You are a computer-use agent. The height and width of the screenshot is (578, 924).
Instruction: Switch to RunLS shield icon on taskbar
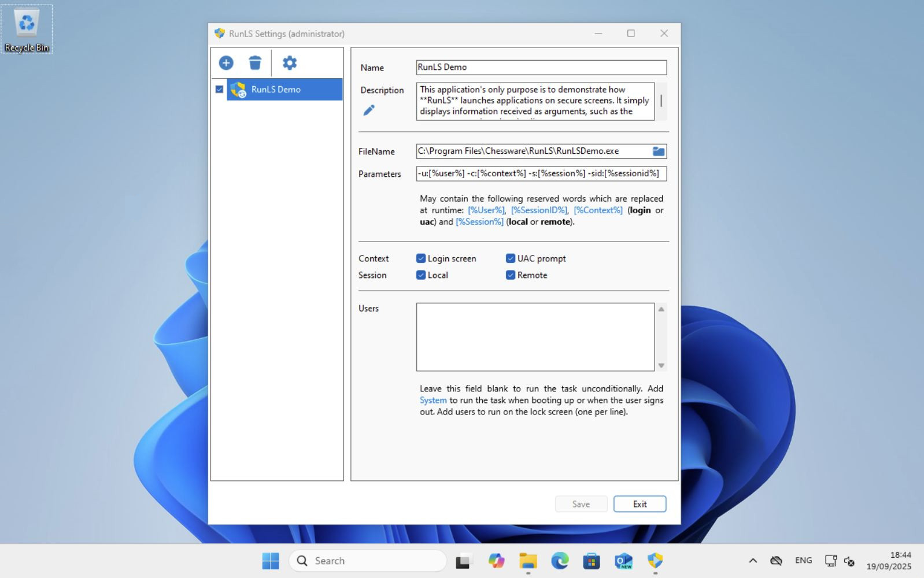pos(655,561)
